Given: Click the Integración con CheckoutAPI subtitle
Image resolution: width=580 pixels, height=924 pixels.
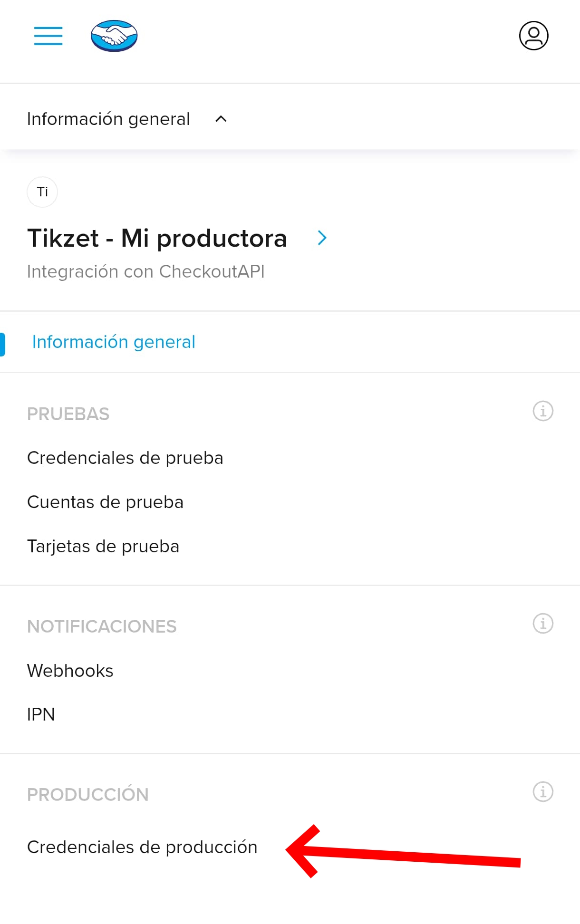Looking at the screenshot, I should click(x=146, y=271).
